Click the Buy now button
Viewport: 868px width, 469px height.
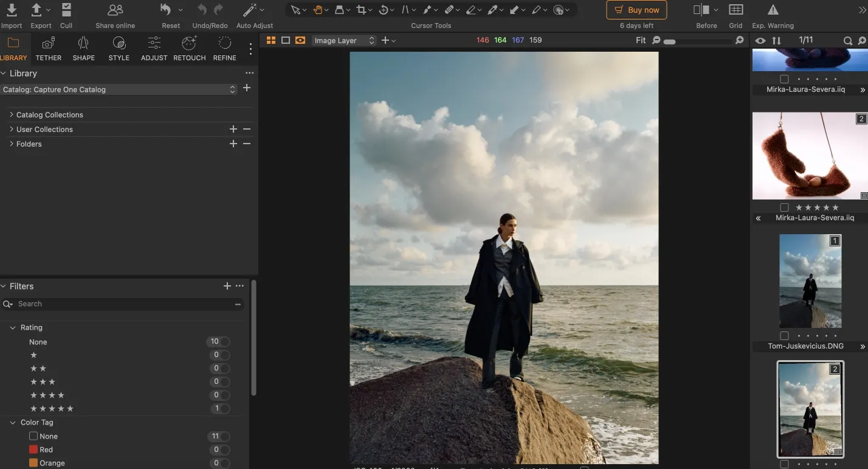(x=636, y=10)
